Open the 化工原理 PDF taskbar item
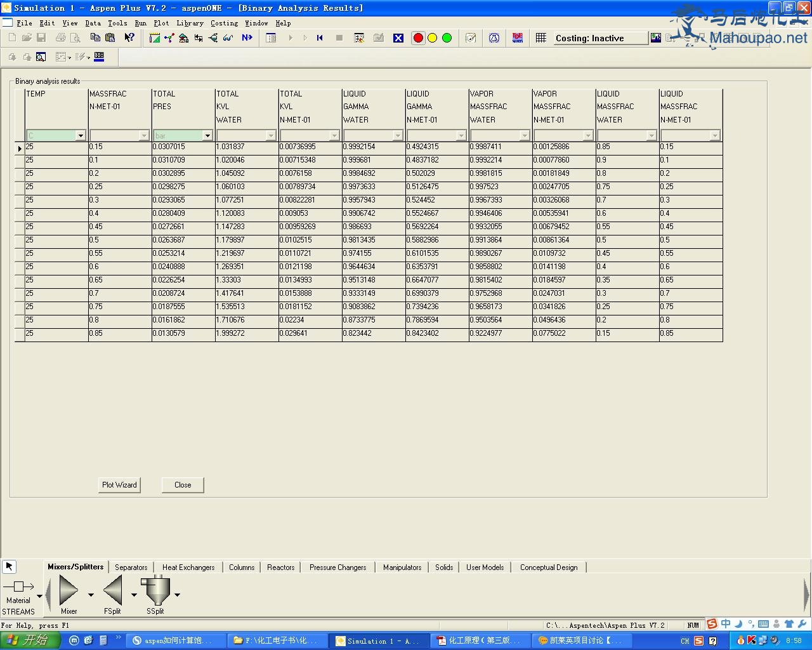Screen dimensions: 812x650 481,640
